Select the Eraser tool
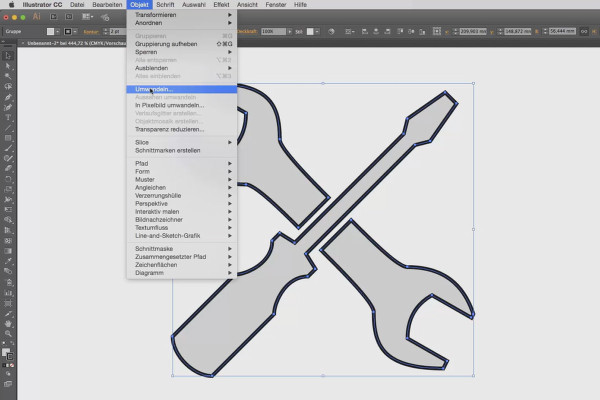The image size is (600, 400). (x=8, y=168)
